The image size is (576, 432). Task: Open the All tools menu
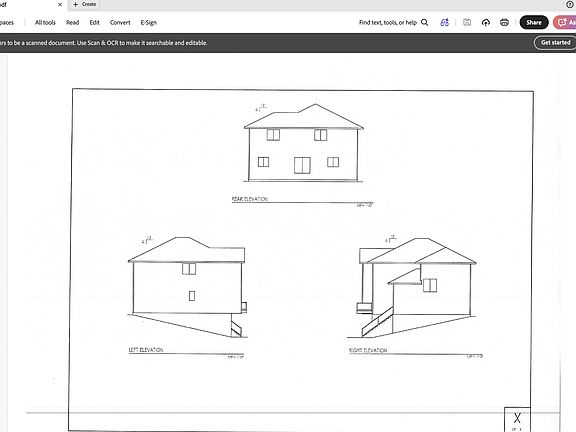[x=45, y=22]
